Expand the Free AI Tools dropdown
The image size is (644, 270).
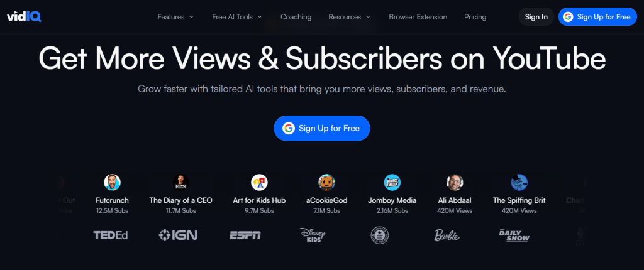(x=237, y=17)
